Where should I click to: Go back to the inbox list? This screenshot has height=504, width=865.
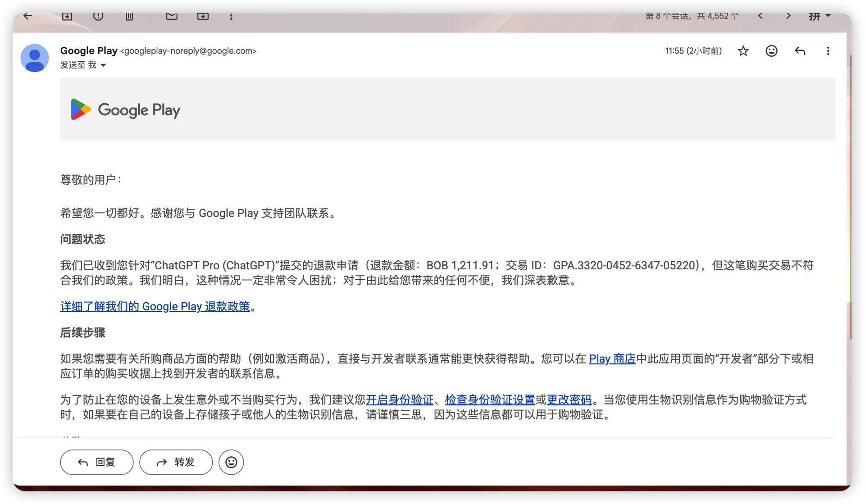pyautogui.click(x=28, y=16)
